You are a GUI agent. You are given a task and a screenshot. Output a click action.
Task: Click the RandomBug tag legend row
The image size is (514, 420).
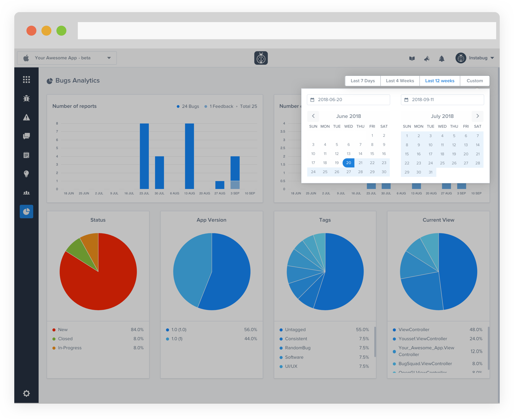coord(324,348)
